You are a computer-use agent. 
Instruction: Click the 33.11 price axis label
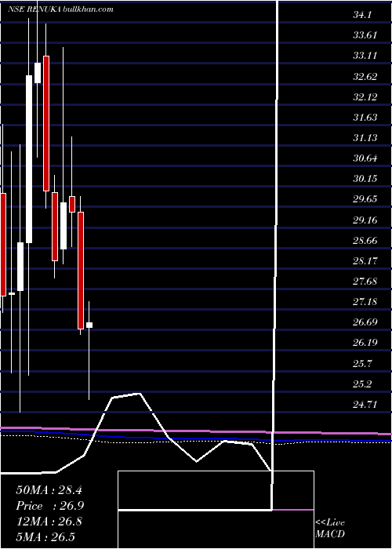point(365,56)
